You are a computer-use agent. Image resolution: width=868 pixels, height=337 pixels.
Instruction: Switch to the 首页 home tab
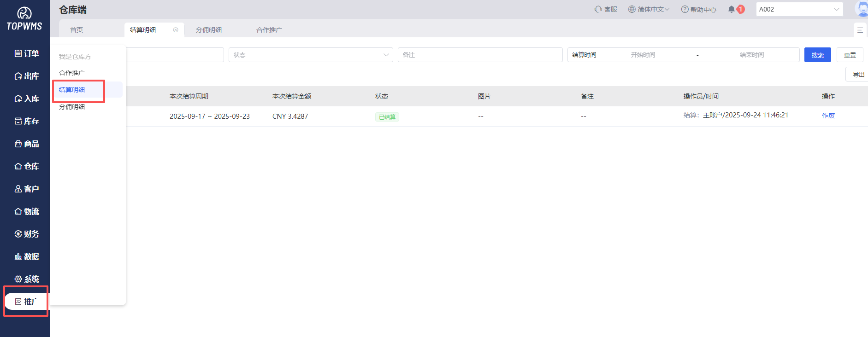[77, 30]
